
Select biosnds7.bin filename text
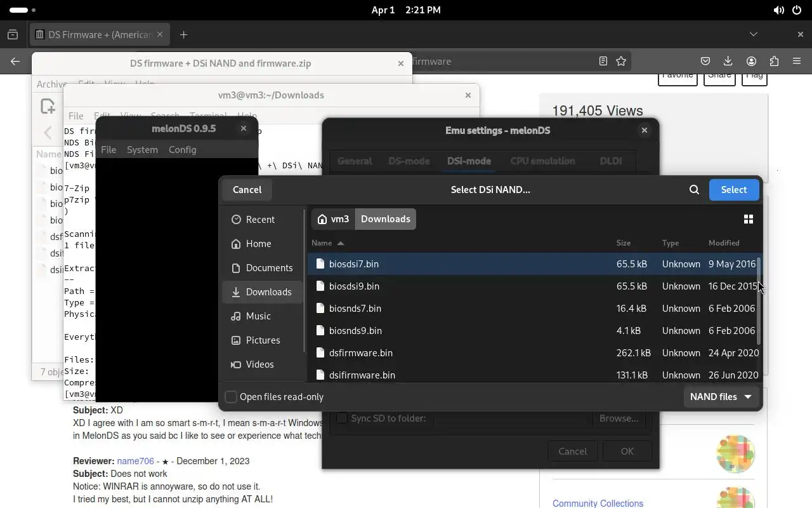[x=355, y=308]
